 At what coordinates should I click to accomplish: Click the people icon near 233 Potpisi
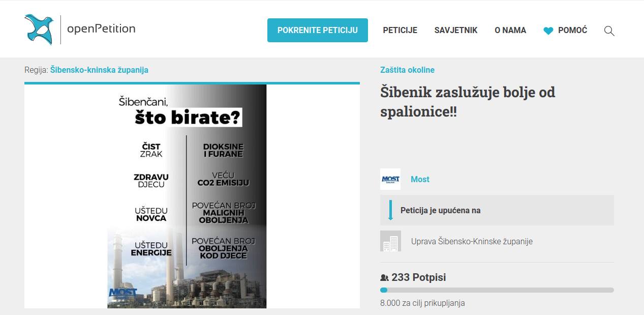point(384,278)
